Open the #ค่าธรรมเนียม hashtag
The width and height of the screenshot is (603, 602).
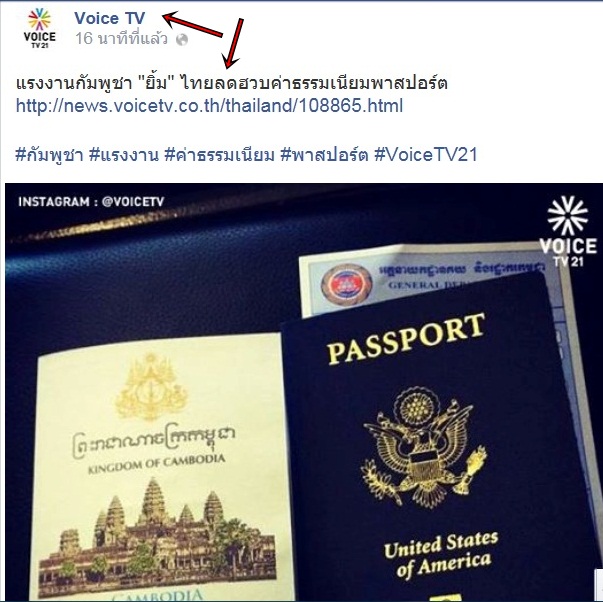pos(220,155)
